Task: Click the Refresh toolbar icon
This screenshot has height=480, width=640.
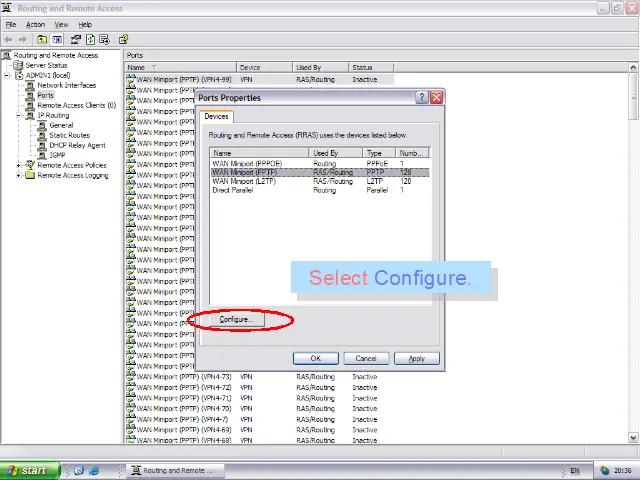Action: pyautogui.click(x=91, y=40)
